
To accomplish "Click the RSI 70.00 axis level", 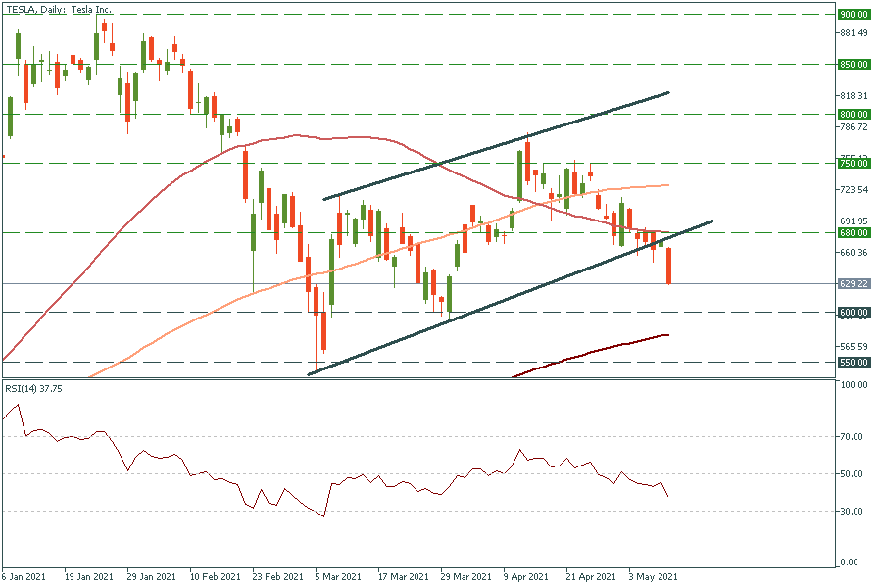I will [853, 437].
